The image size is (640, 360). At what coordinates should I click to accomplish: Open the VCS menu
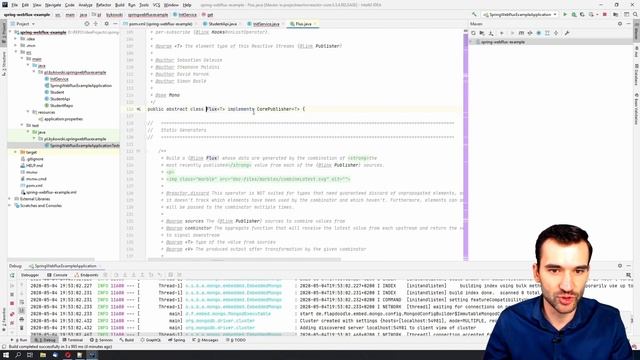tap(156, 5)
